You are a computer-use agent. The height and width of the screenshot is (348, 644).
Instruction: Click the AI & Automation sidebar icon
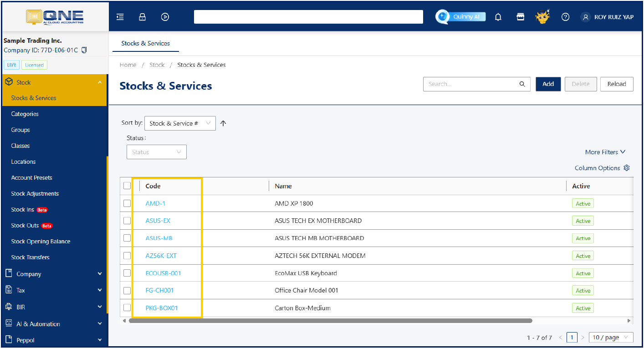coord(8,323)
